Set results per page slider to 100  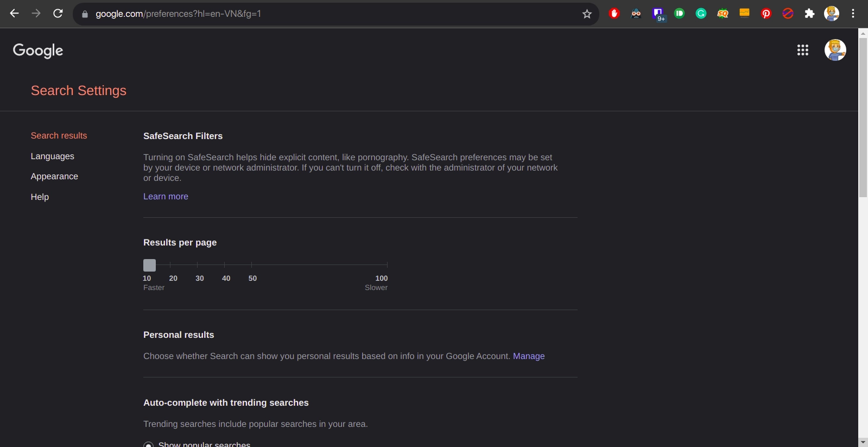[387, 265]
